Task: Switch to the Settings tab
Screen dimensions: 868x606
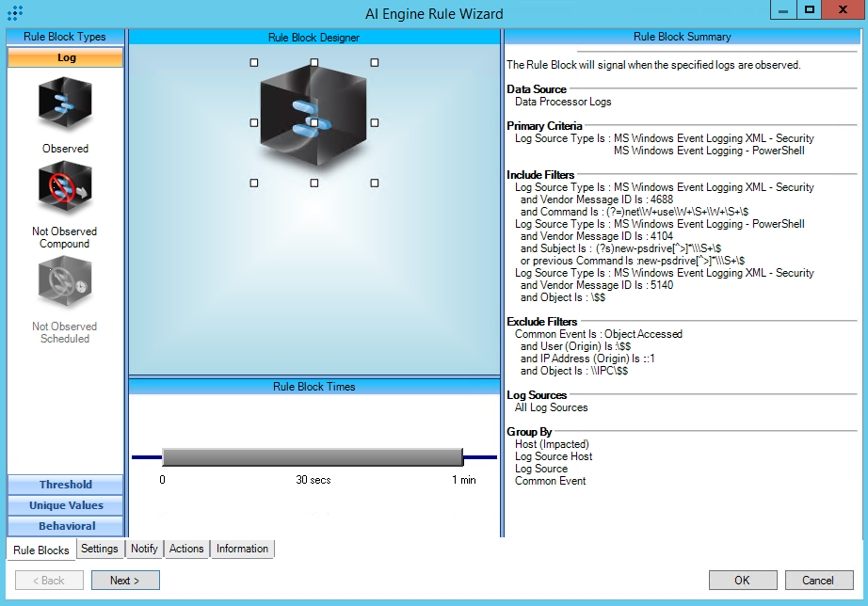Action: pos(100,549)
